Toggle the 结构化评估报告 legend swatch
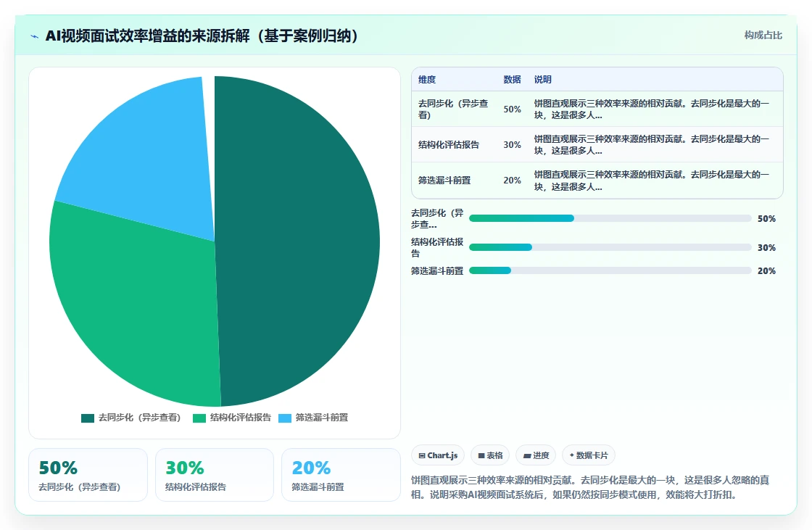Image resolution: width=812 pixels, height=530 pixels. (x=199, y=418)
